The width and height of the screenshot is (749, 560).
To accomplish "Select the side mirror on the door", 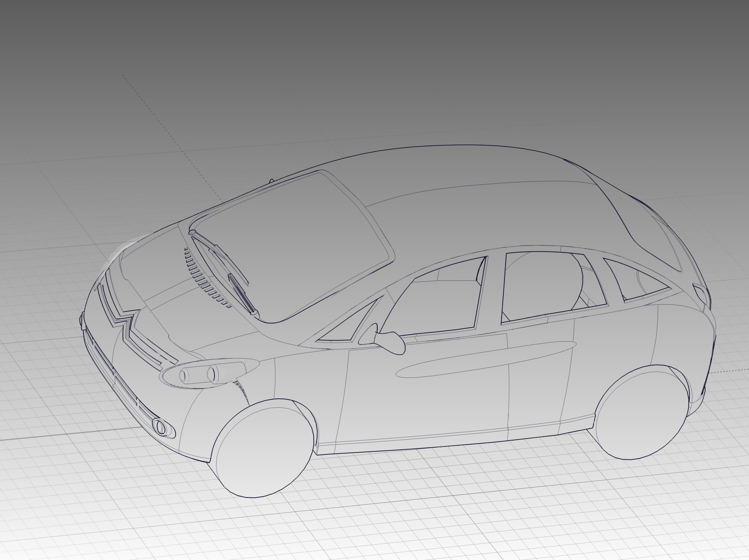I will click(383, 338).
